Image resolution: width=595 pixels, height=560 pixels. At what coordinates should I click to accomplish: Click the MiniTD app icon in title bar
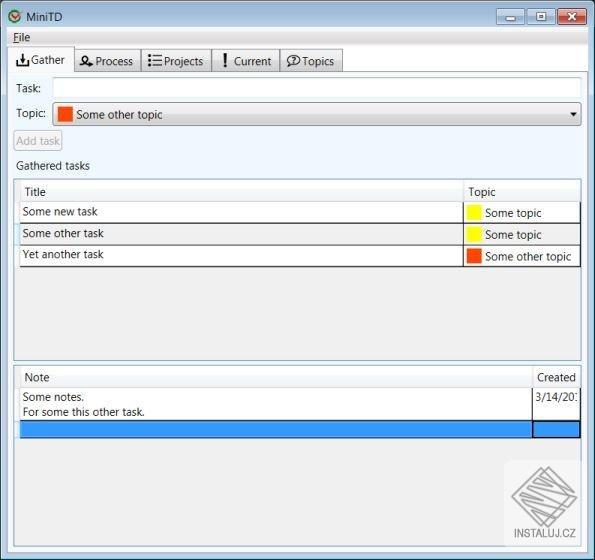(15, 16)
